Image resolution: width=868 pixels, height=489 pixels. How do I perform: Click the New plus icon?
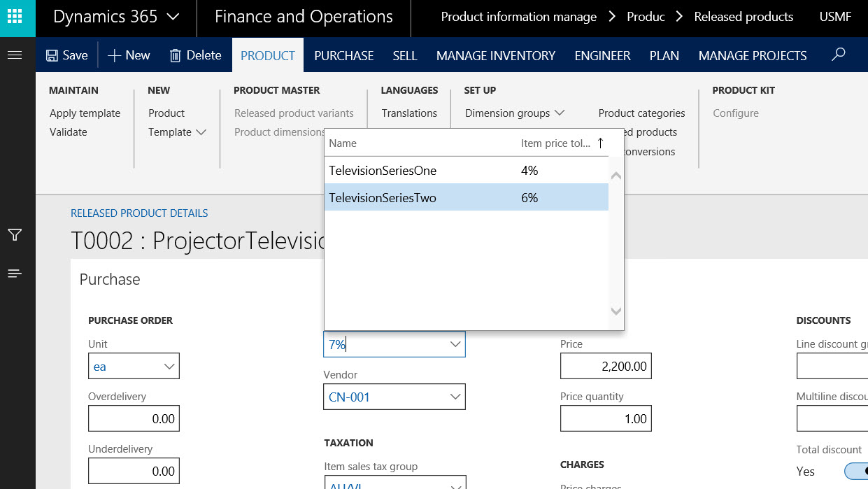115,55
